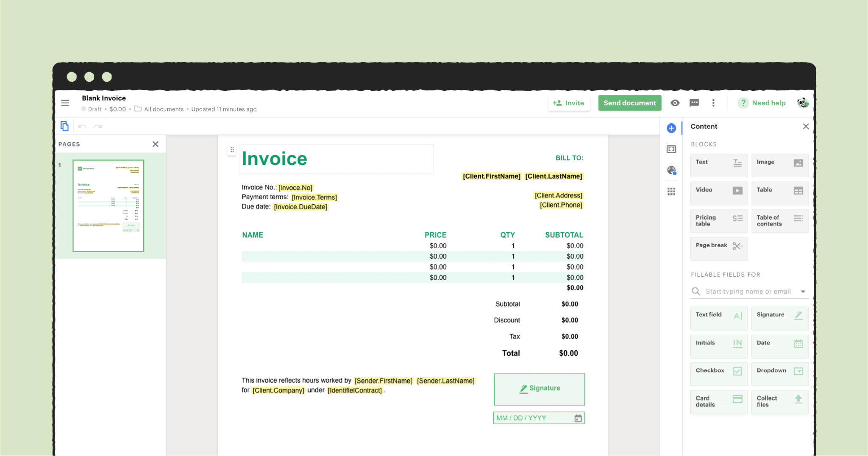Viewport: 868px width, 456px height.
Task: Click the duplicate document icon
Action: [64, 126]
